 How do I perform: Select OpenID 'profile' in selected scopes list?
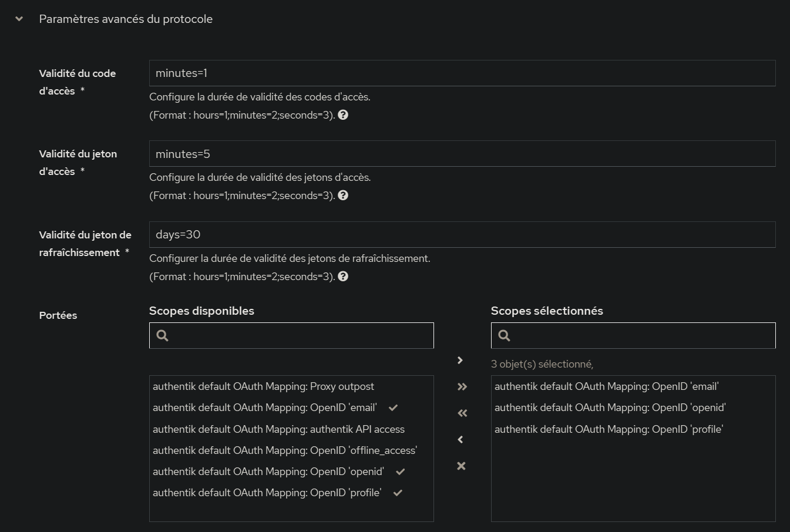click(x=609, y=429)
